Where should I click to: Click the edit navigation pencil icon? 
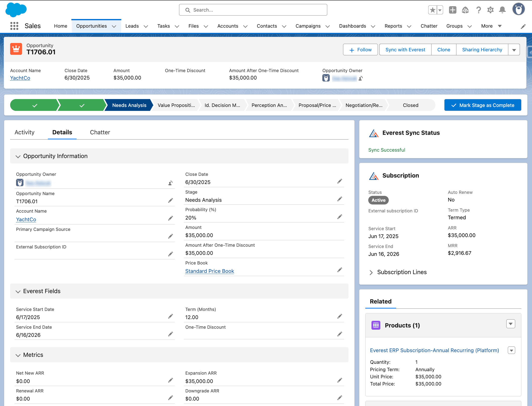coord(523,26)
